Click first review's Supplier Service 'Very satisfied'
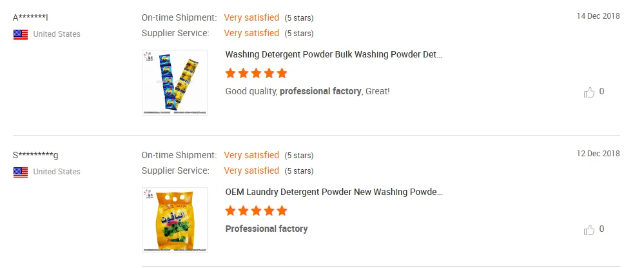 251,33
